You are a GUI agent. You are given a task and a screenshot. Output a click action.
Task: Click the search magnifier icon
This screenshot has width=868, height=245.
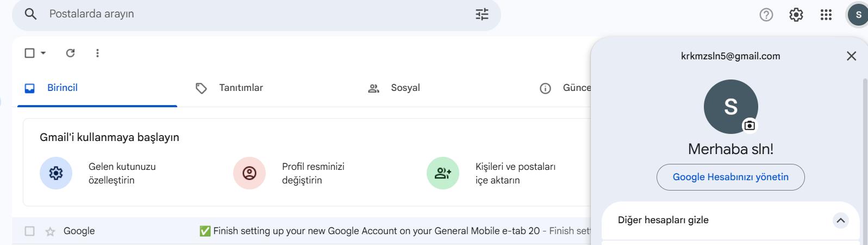[30, 14]
